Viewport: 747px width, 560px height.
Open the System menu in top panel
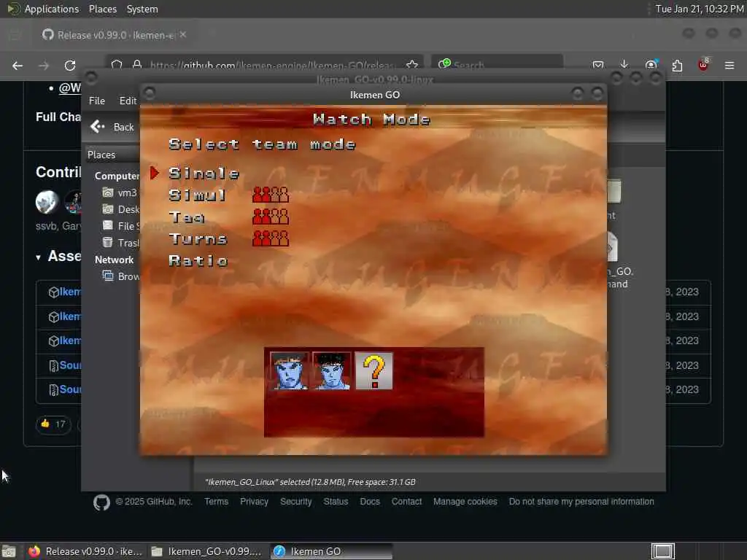point(142,9)
